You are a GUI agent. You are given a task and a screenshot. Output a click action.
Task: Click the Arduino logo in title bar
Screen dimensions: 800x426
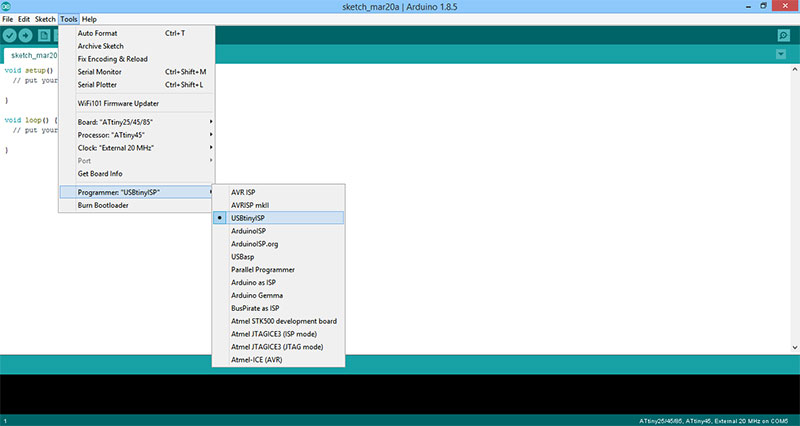(x=6, y=6)
